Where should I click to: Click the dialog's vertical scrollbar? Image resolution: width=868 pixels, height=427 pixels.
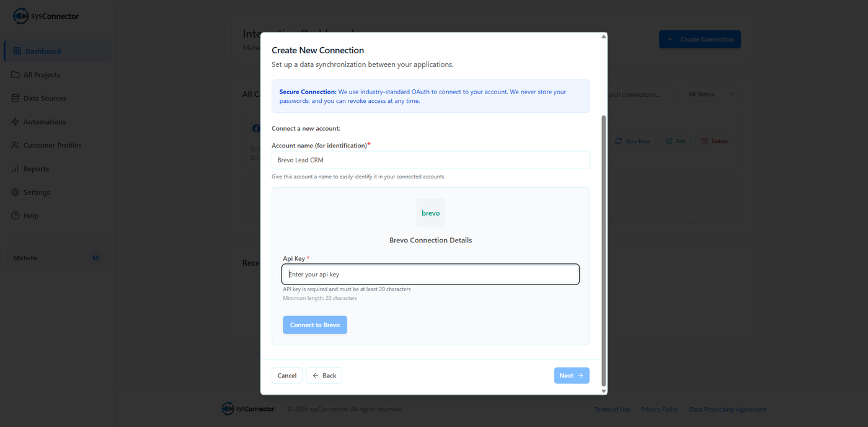point(604,248)
